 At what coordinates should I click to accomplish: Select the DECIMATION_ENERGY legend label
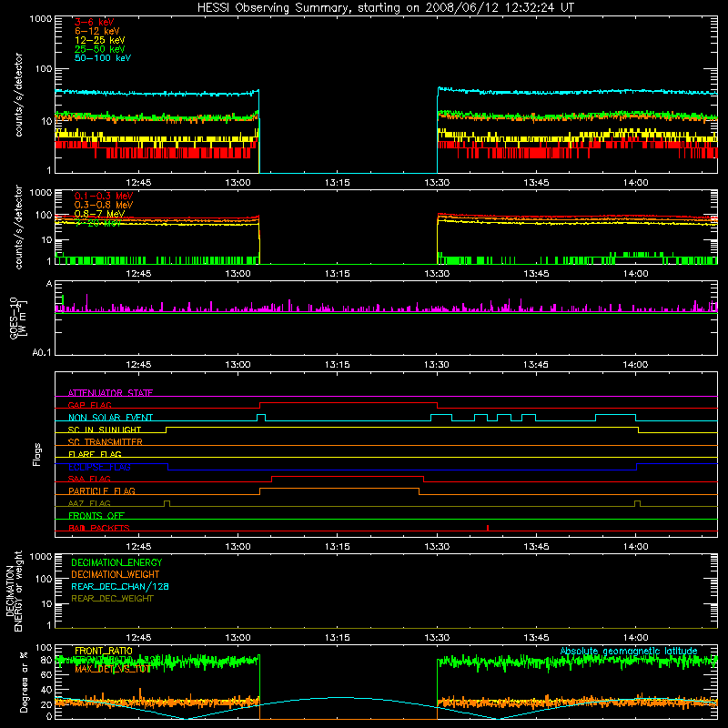[x=116, y=562]
